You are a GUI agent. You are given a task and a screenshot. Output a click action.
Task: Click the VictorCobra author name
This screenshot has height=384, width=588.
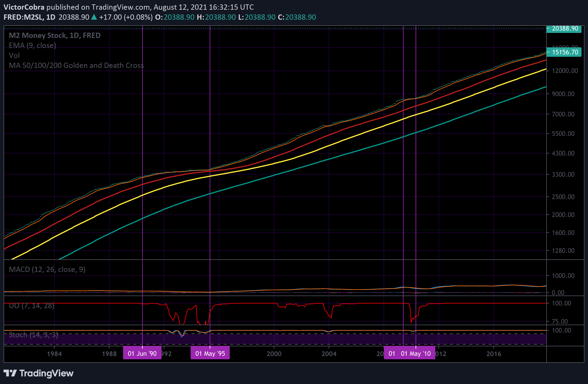(24, 7)
